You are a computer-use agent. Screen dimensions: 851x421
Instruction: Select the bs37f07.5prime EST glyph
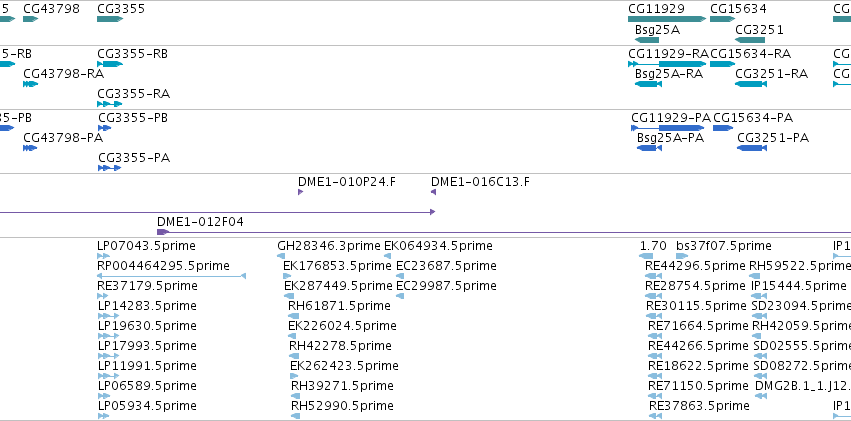click(x=682, y=256)
